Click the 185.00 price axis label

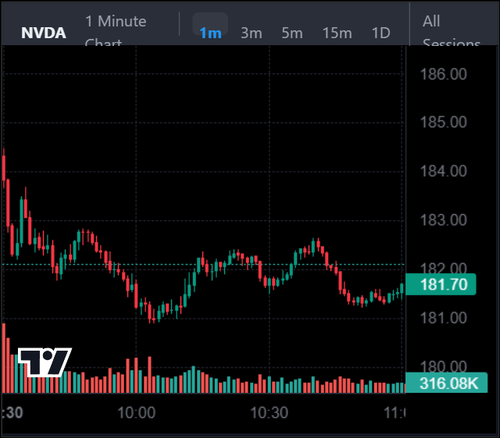[x=443, y=122]
